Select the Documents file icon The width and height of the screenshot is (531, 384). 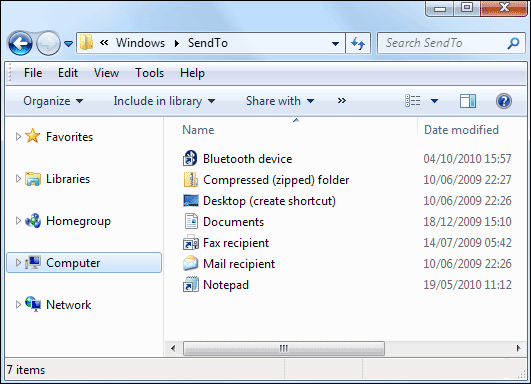coord(191,221)
